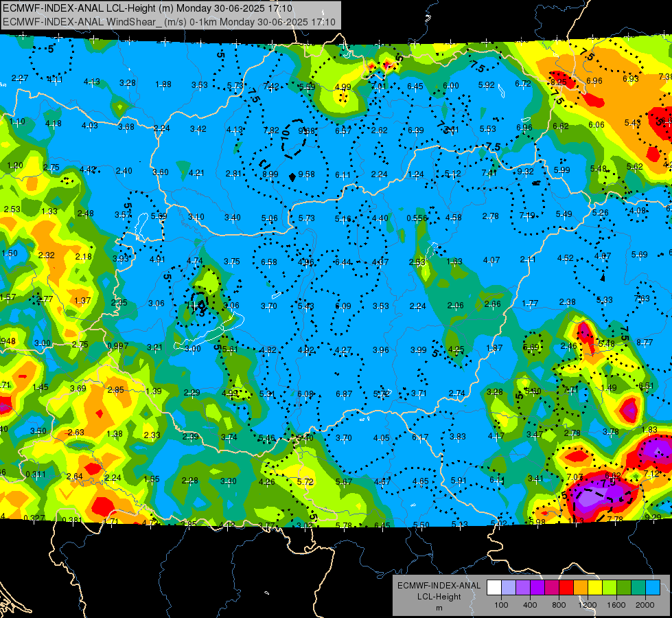Choose the vivid violet legend swatch
This screenshot has width=672, height=618.
pyautogui.click(x=537, y=588)
